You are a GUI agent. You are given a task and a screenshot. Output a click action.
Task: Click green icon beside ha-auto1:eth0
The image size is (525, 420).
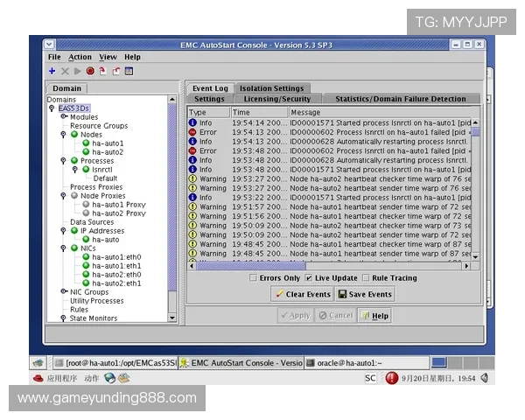(86, 257)
